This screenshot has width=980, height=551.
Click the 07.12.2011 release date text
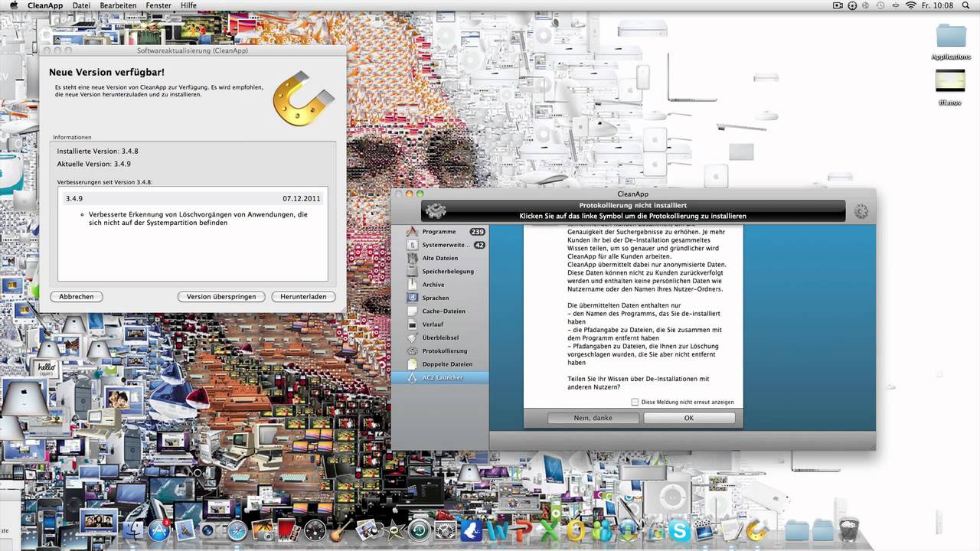coord(302,199)
